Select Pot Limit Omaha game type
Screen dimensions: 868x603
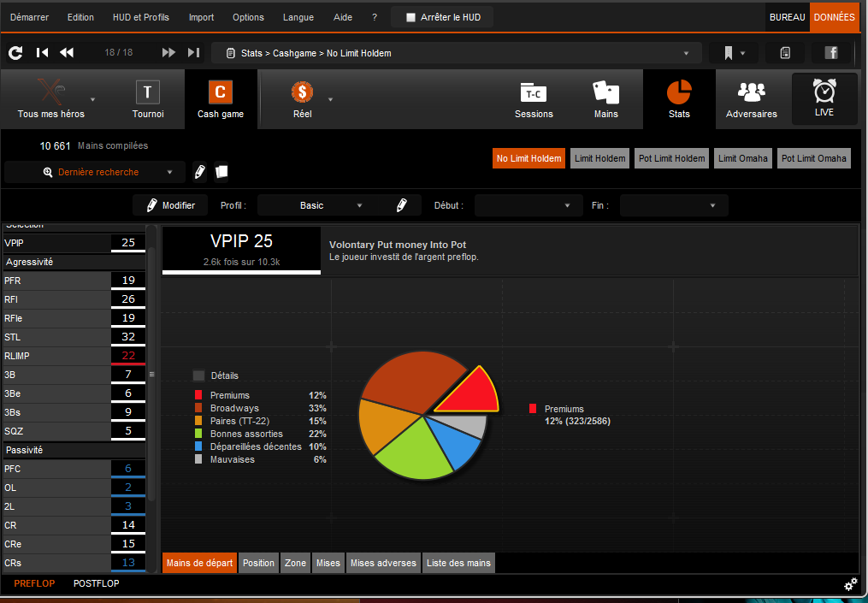click(x=814, y=158)
